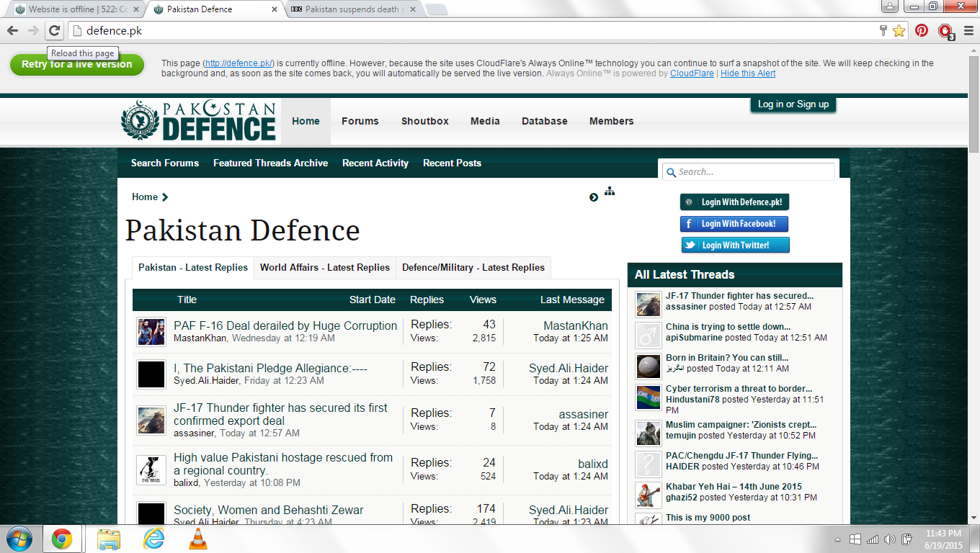Click the flag avatar beside 'Cyber terrorism a threat'
980x553 pixels.
coord(649,397)
